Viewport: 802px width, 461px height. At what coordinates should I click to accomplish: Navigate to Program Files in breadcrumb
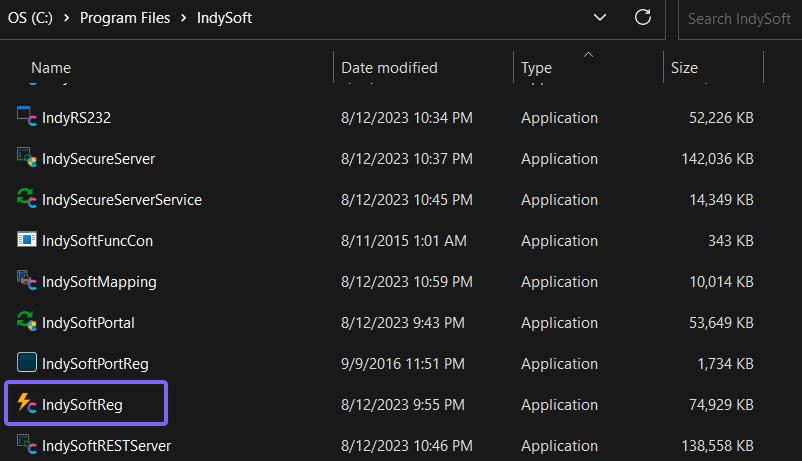124,18
